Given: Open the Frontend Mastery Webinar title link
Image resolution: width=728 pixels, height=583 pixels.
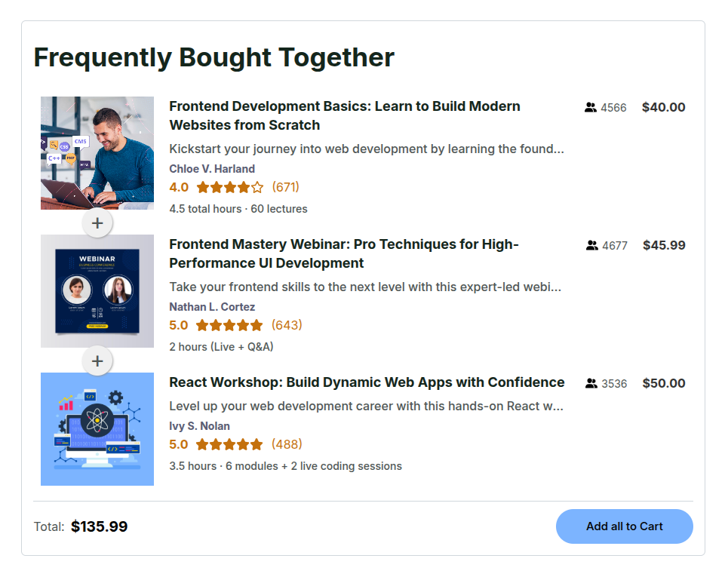Looking at the screenshot, I should pos(343,253).
